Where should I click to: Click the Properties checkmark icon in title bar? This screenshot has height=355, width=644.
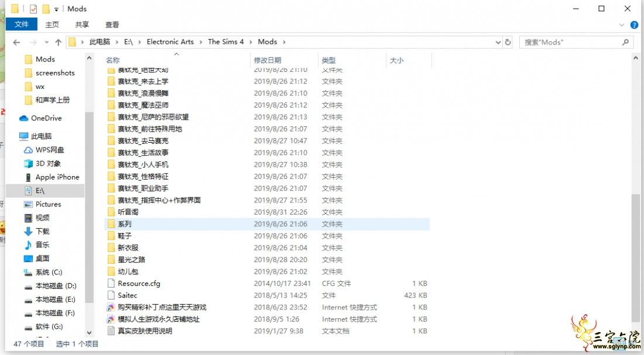click(33, 9)
